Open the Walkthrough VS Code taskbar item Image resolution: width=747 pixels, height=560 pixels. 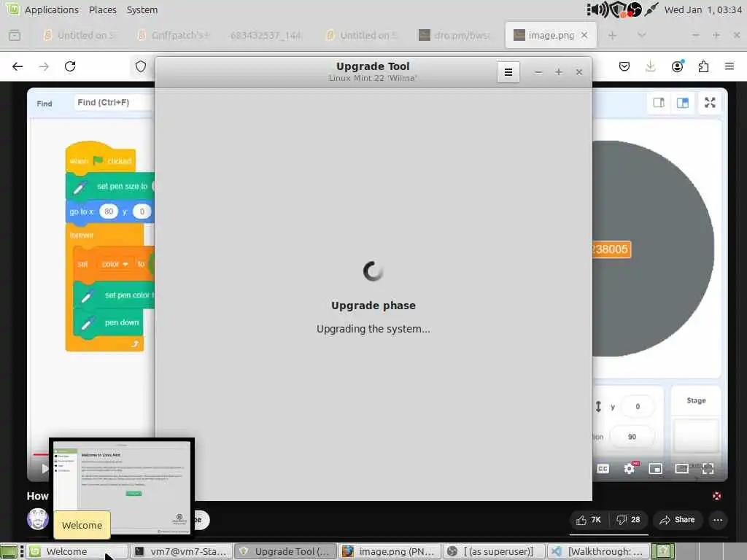pos(598,551)
